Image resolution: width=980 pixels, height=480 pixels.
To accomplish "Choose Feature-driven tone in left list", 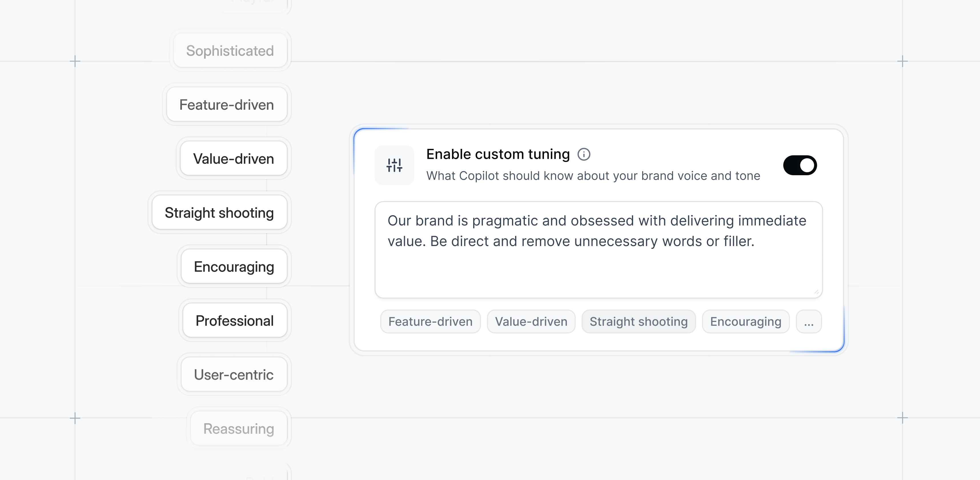I will tap(226, 105).
